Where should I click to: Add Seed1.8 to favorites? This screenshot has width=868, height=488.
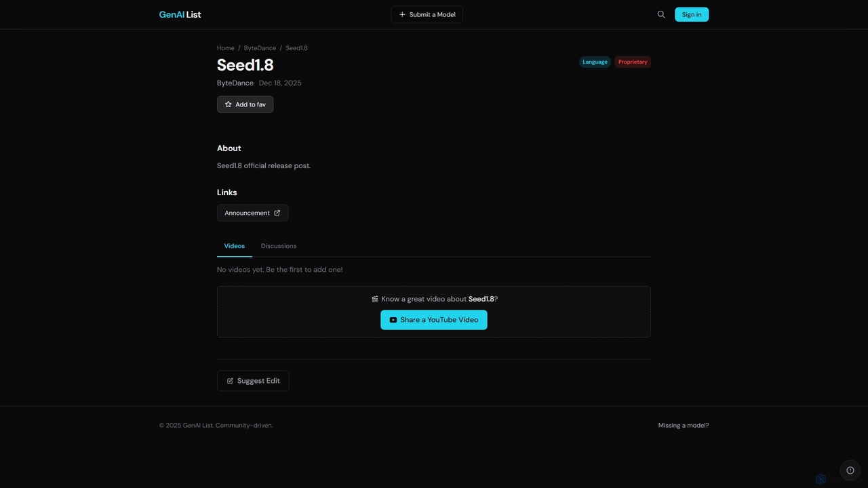pyautogui.click(x=245, y=104)
